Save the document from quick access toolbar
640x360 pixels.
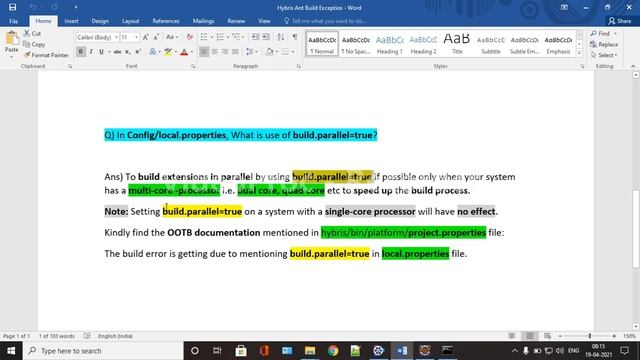click(13, 7)
